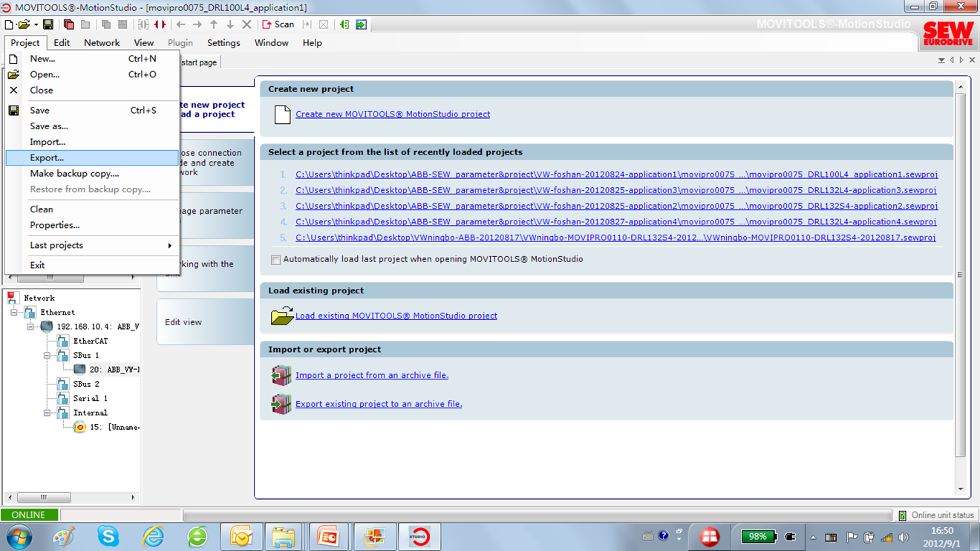Click the MotionStudio icon in the Windows taskbar

[x=419, y=536]
